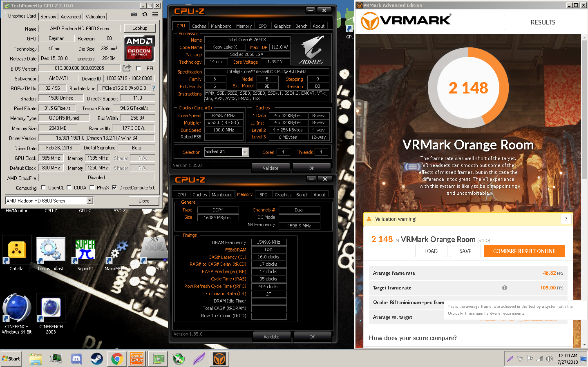Click the Average frame rate row

tap(468, 273)
